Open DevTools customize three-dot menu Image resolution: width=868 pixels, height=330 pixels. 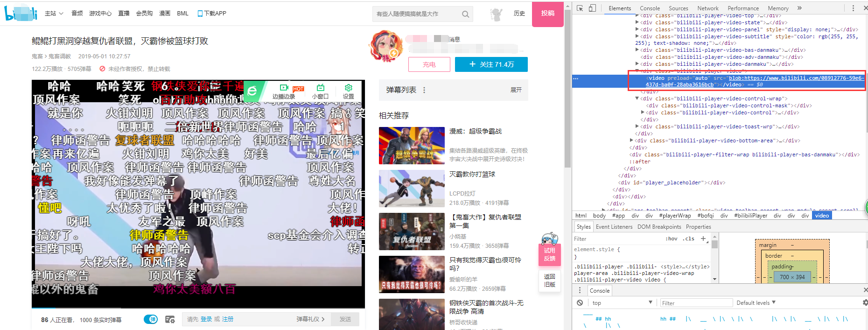853,8
